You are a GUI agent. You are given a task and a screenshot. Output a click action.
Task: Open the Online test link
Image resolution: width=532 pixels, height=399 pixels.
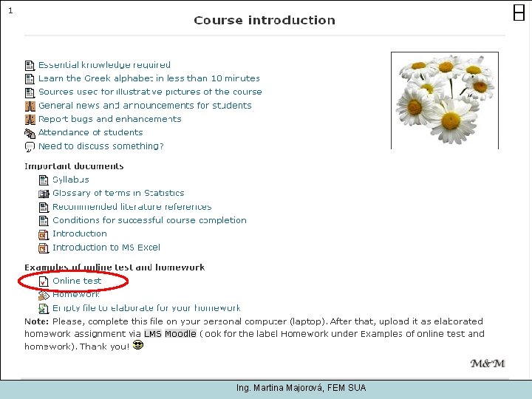pos(77,281)
